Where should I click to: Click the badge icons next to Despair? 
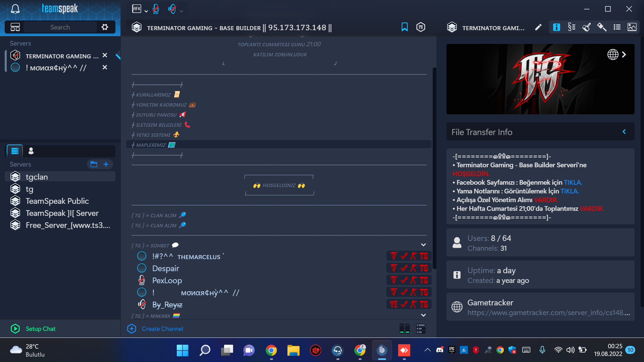[409, 268]
